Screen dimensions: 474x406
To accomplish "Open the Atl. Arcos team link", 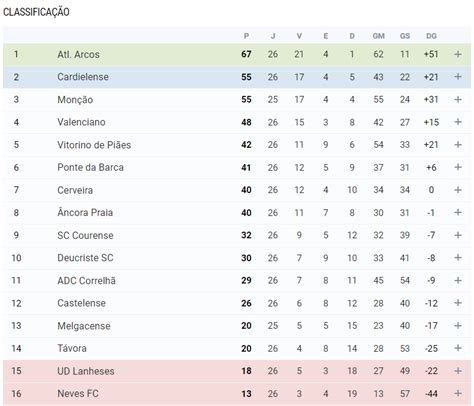I will click(x=78, y=54).
